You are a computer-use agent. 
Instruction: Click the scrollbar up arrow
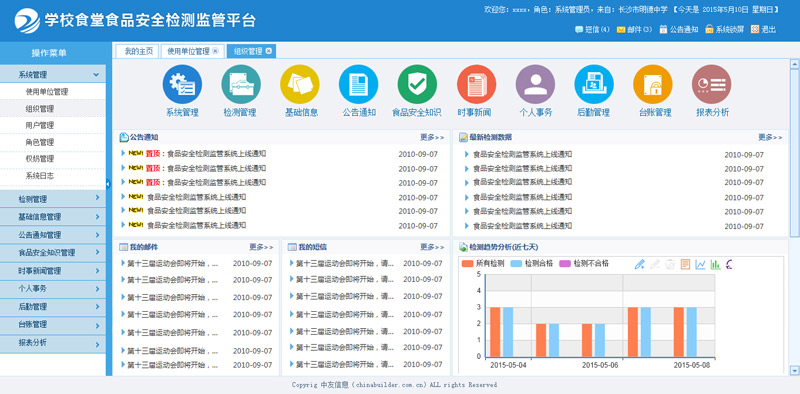point(794,64)
